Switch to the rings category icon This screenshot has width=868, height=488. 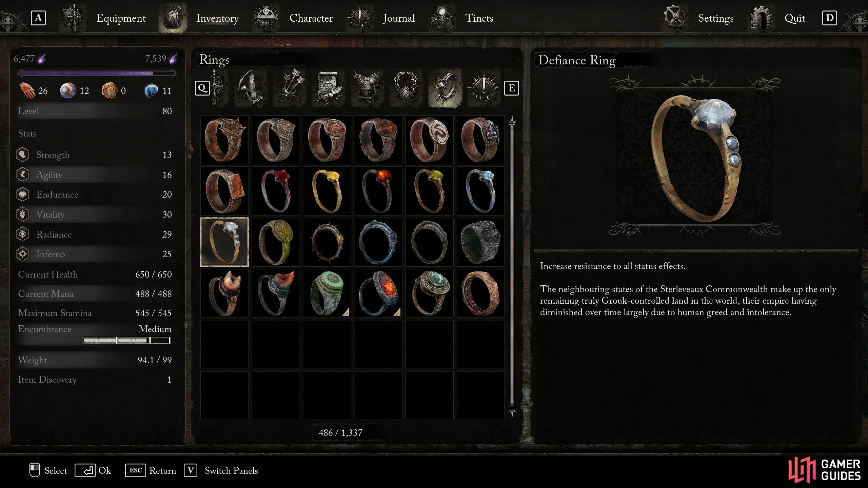tap(445, 88)
